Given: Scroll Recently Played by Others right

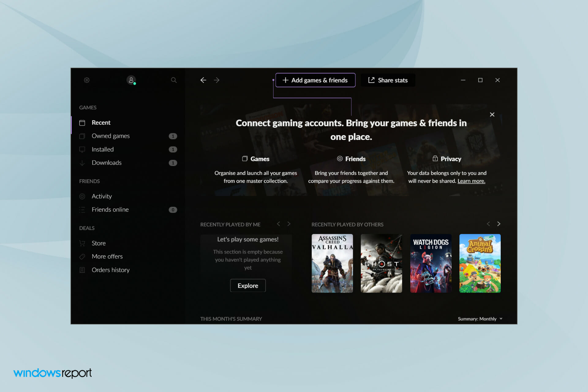Looking at the screenshot, I should pyautogui.click(x=499, y=224).
